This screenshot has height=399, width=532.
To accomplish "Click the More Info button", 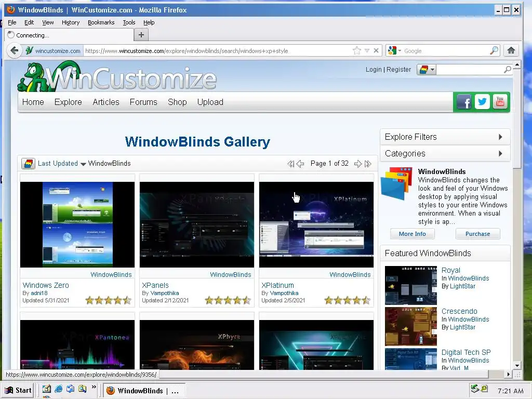I will (x=412, y=234).
